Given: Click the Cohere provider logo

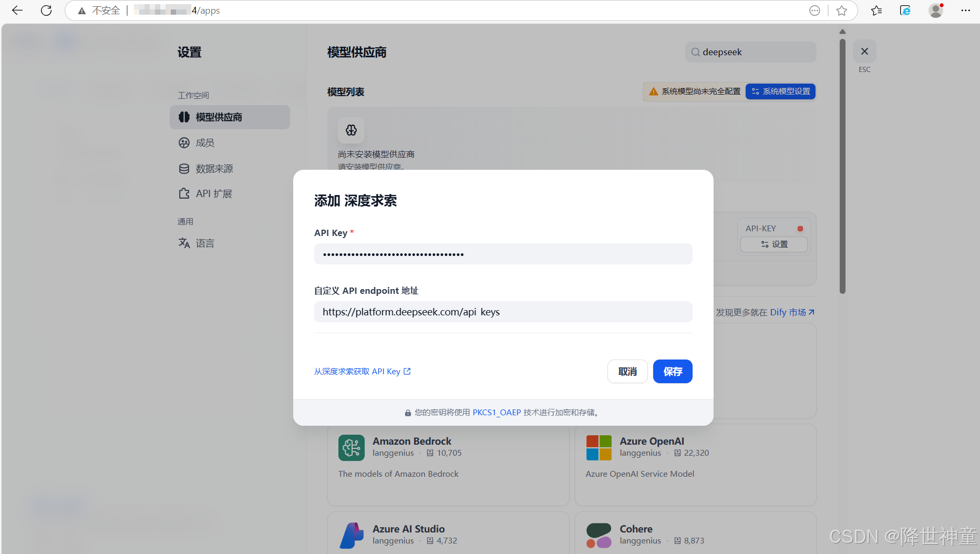Looking at the screenshot, I should [x=599, y=536].
